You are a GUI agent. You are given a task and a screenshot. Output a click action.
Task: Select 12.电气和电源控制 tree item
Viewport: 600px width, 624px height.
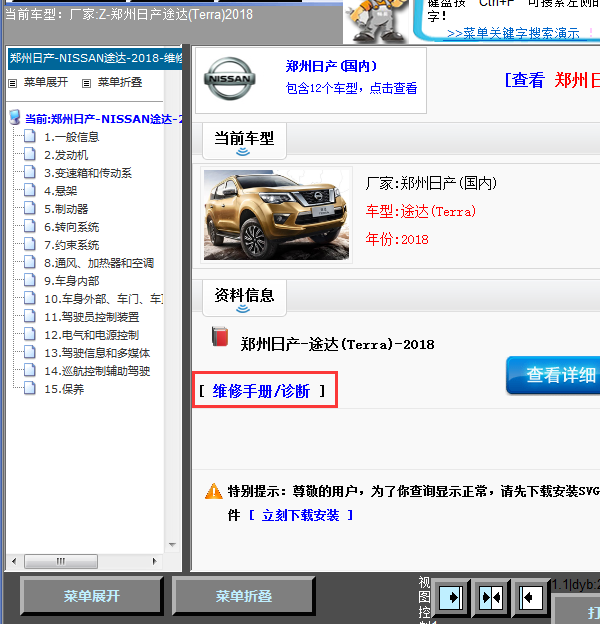[x=92, y=335]
